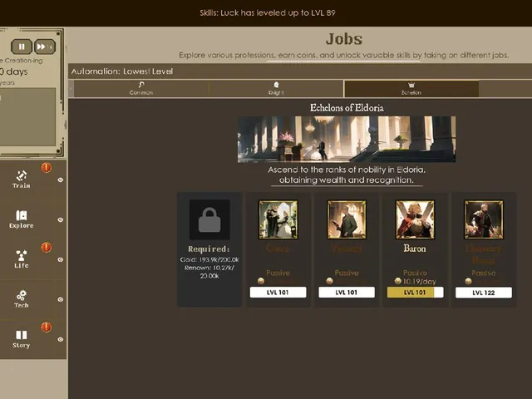Viewport: 532px width, 399px height.
Task: Click the coin icon on the wedding portrait card
Action: pyautogui.click(x=261, y=281)
